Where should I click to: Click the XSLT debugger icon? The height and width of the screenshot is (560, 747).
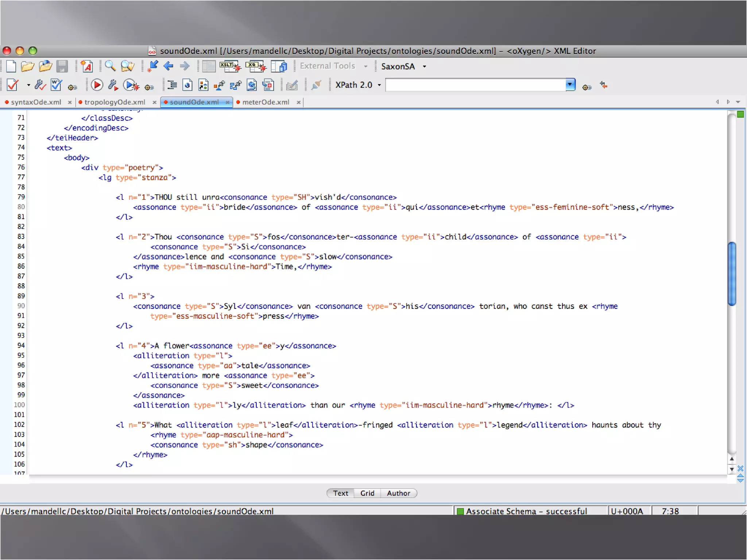click(229, 66)
